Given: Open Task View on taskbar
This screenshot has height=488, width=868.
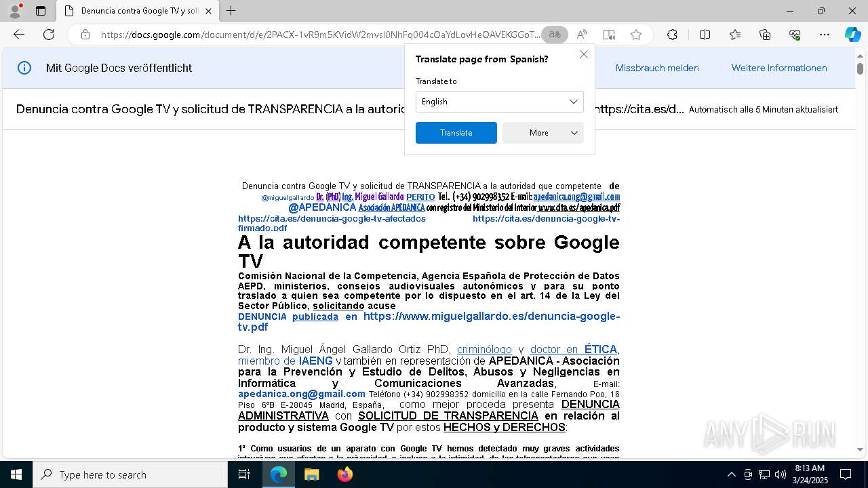Looking at the screenshot, I should click(x=244, y=474).
